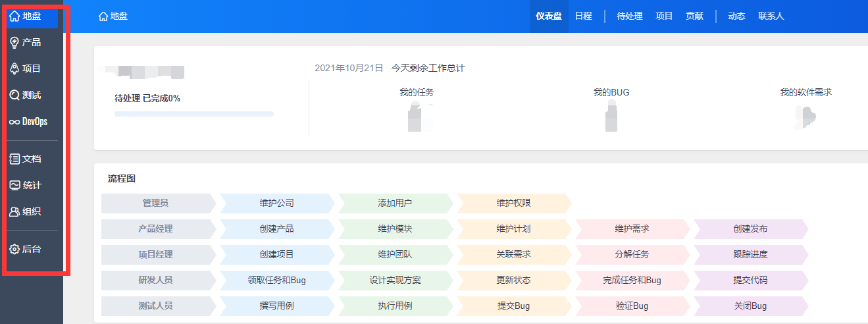Click the 待处理 progress bar
The width and height of the screenshot is (868, 324).
pyautogui.click(x=194, y=114)
